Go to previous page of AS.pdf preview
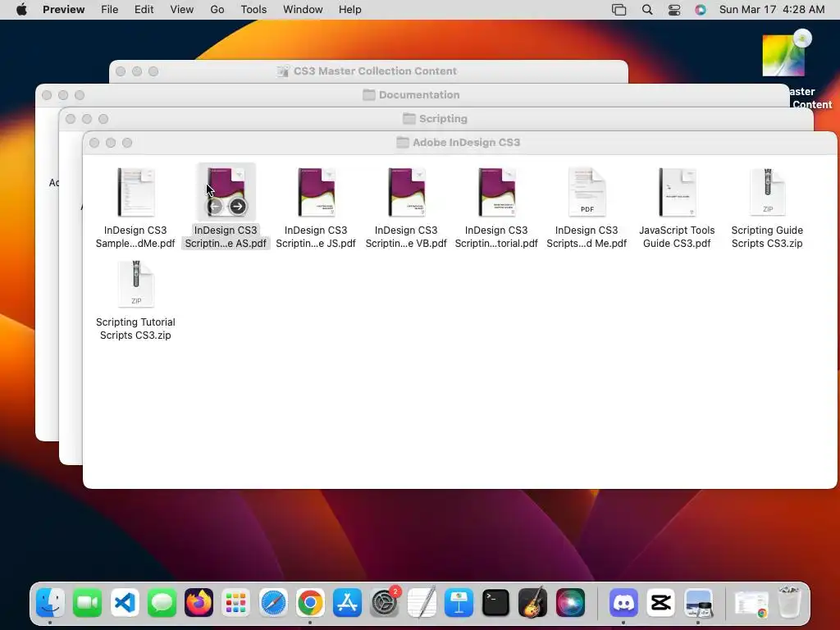The height and width of the screenshot is (630, 840). click(x=216, y=206)
